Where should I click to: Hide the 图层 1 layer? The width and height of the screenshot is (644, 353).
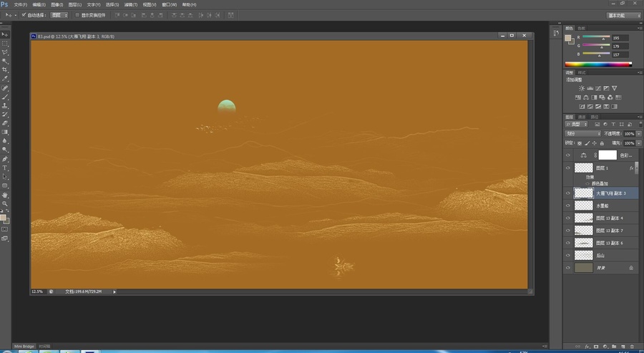pyautogui.click(x=568, y=168)
